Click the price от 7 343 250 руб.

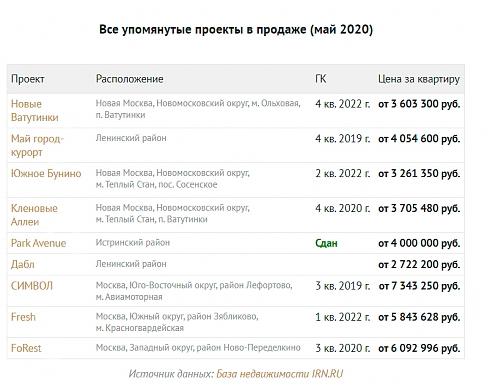pos(419,286)
